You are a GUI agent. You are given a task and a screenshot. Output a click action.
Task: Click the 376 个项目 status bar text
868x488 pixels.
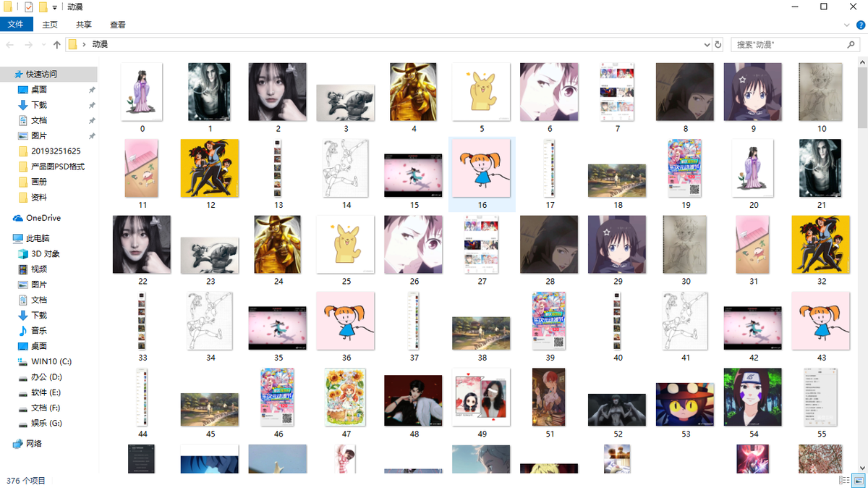tap(26, 481)
